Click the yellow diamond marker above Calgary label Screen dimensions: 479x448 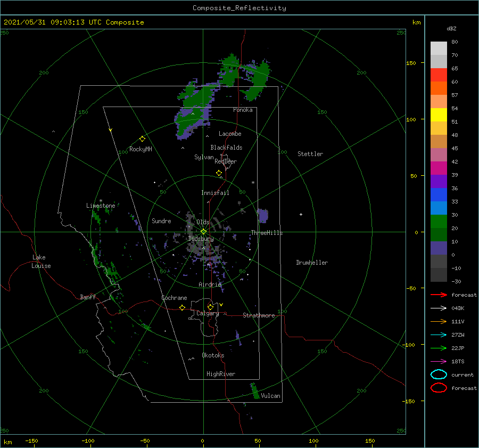tap(210, 307)
